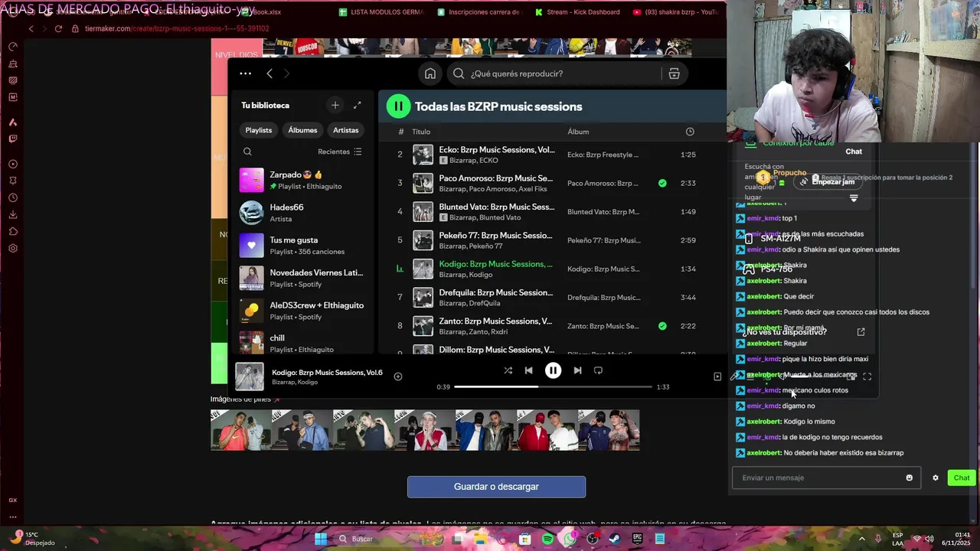Click Enviar un mensaje chat field
Viewport: 980px width, 551px height.
pos(819,478)
